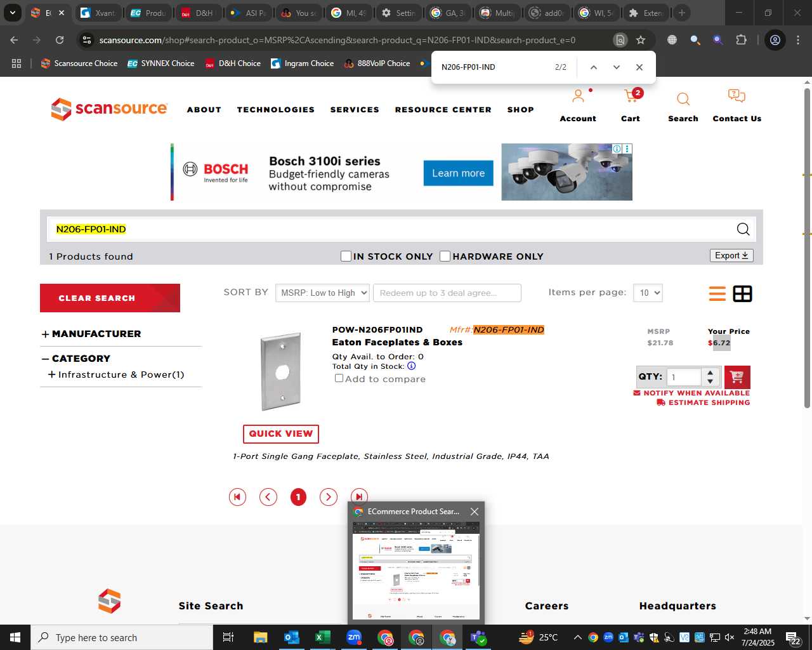This screenshot has height=650, width=812.
Task: Click the Export button
Action: [731, 255]
